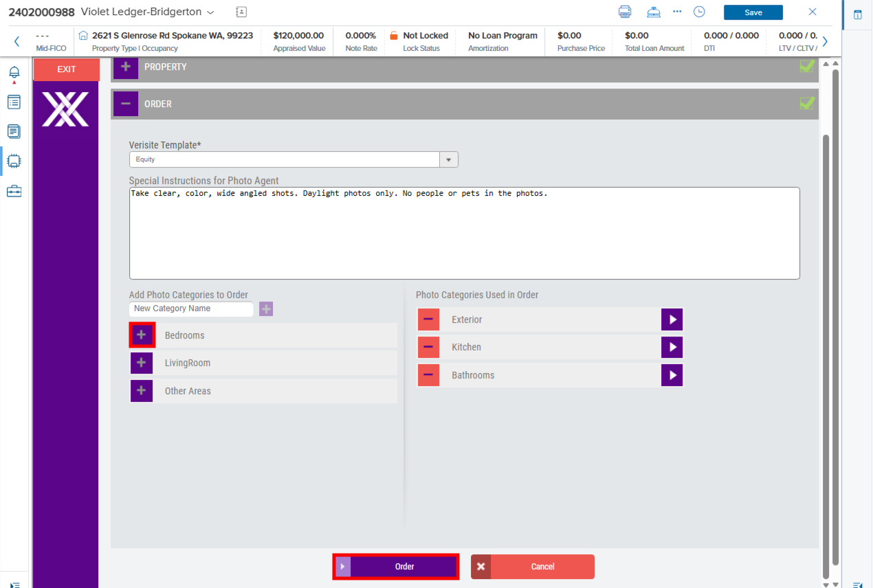The height and width of the screenshot is (588, 873).
Task: Add the new custom category with plus
Action: pyautogui.click(x=266, y=309)
